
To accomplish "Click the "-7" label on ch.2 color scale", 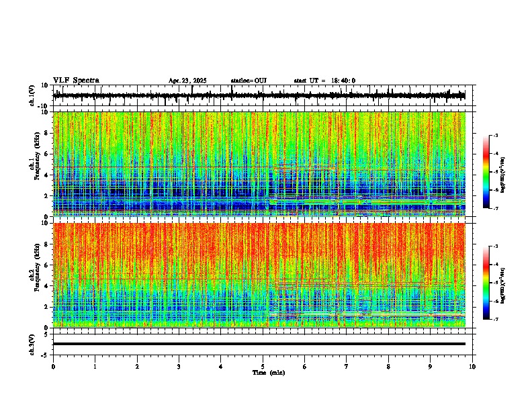I will [496, 320].
